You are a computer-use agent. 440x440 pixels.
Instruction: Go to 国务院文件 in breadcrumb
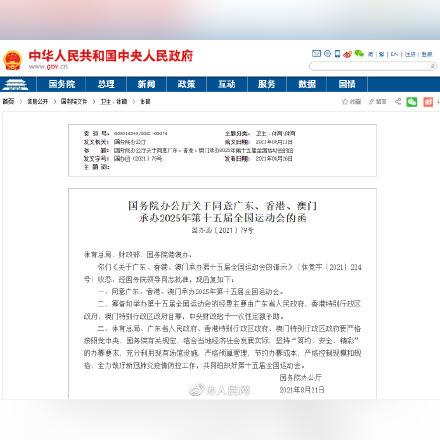74,101
